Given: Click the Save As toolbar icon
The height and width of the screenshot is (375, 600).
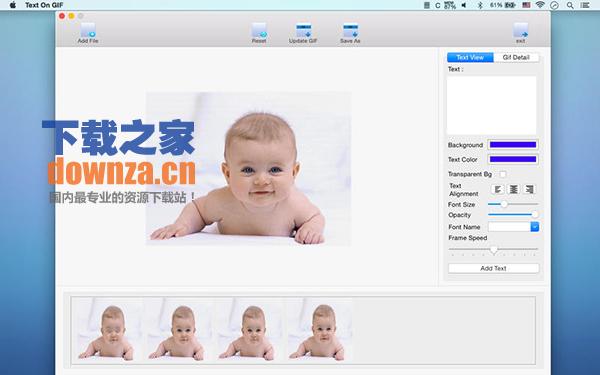Looking at the screenshot, I should 350,32.
